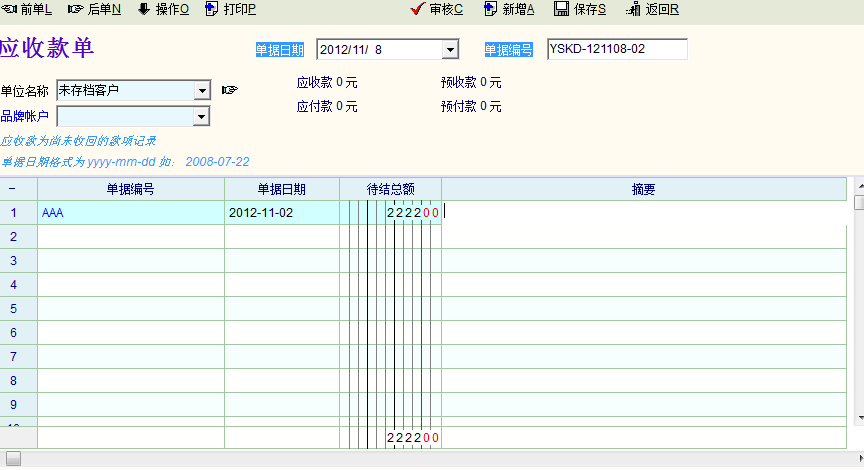Select the AAA cell in row 1

click(130, 213)
